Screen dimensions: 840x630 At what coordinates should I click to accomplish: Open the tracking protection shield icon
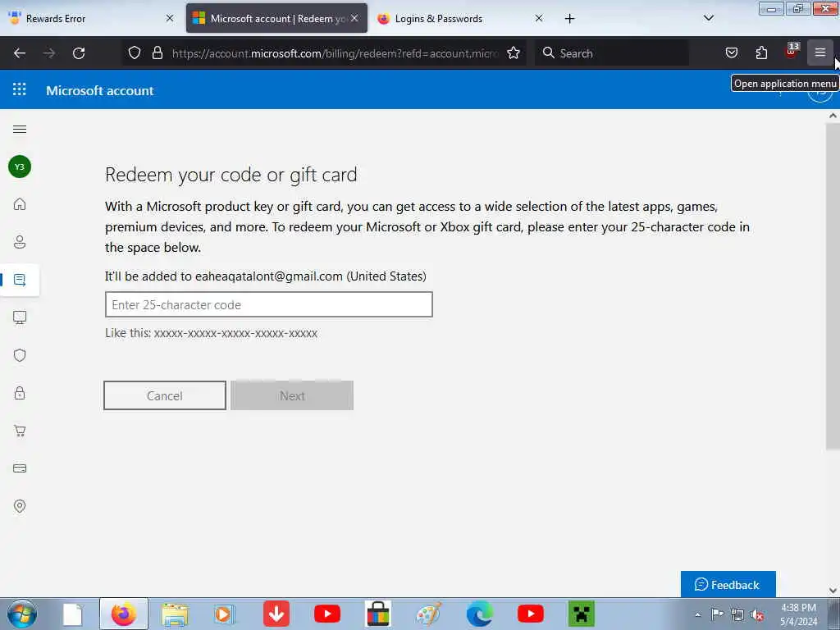[x=135, y=52]
